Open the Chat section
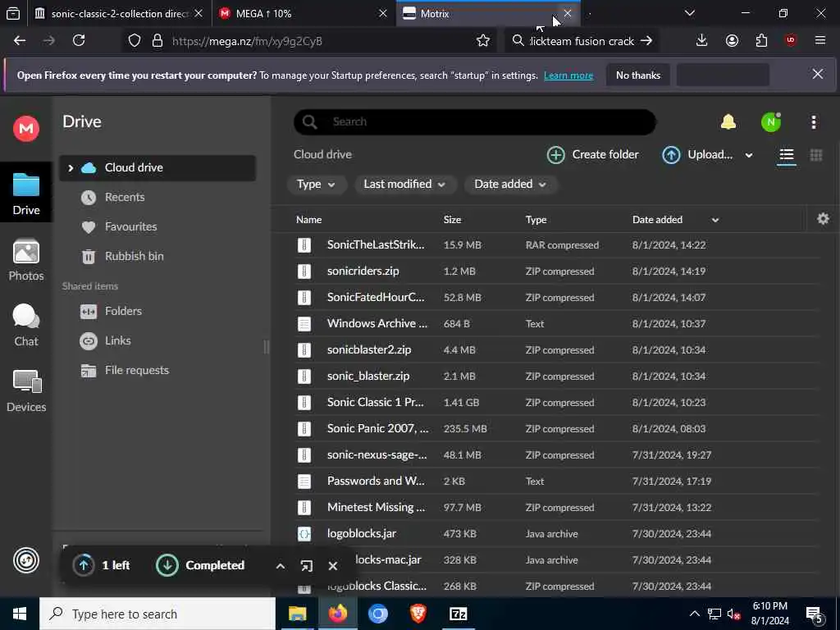This screenshot has width=840, height=630. [x=25, y=326]
